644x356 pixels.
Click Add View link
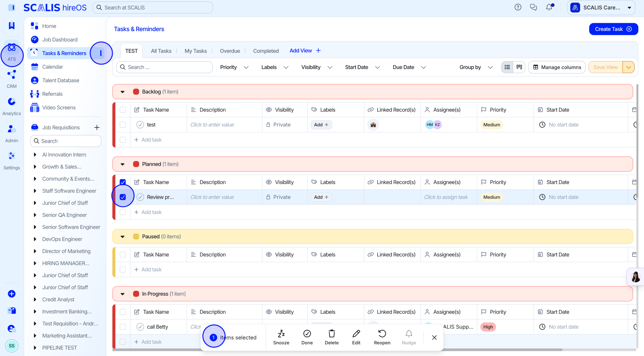pos(305,51)
